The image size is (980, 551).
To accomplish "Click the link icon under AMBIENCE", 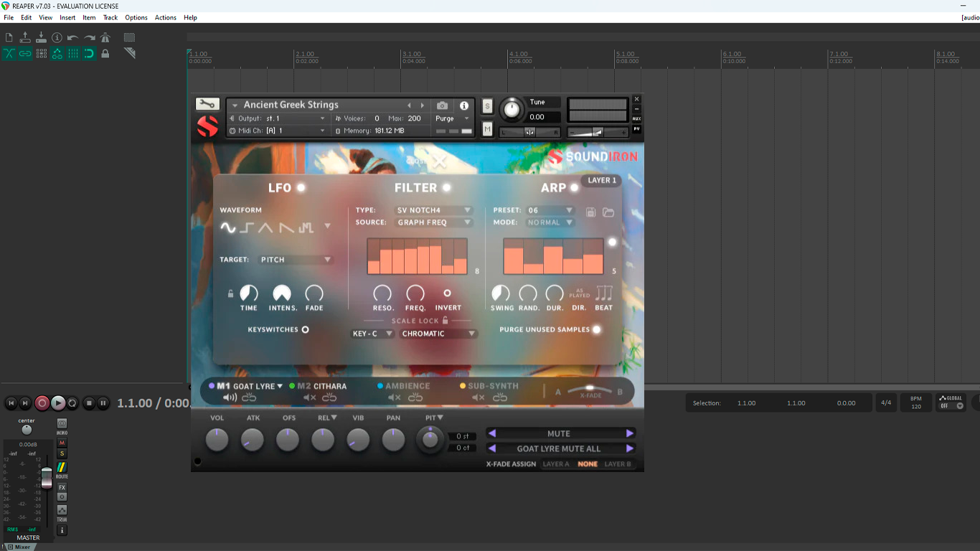I will [x=415, y=397].
